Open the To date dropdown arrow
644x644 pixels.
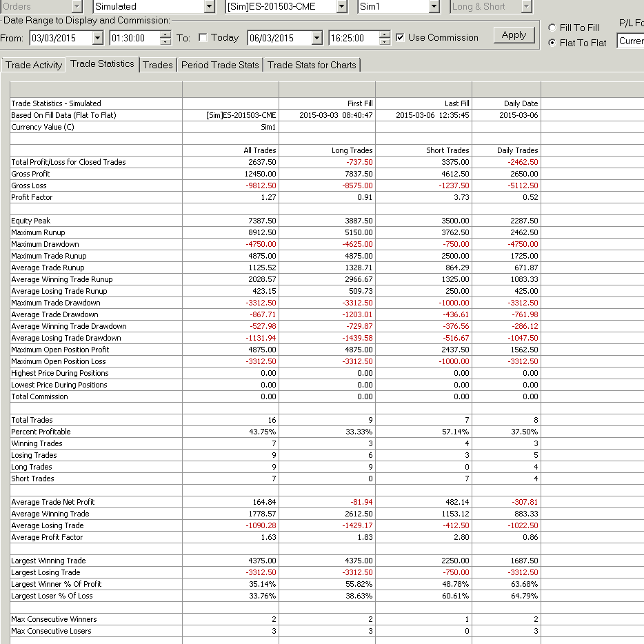[316, 38]
